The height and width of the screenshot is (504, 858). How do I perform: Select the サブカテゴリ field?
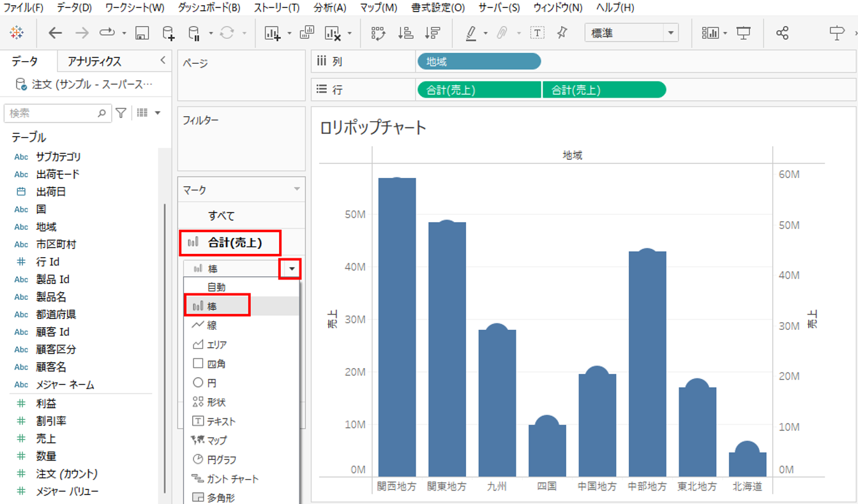pos(58,156)
